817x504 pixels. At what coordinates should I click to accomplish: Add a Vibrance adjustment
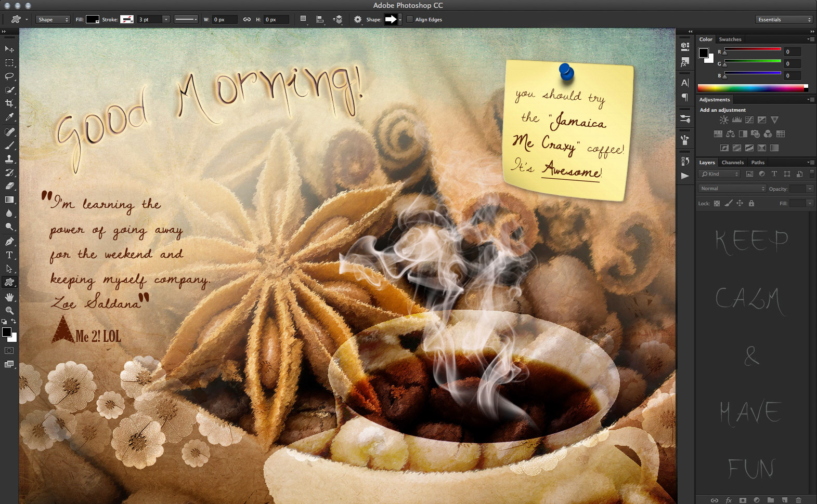pos(774,120)
